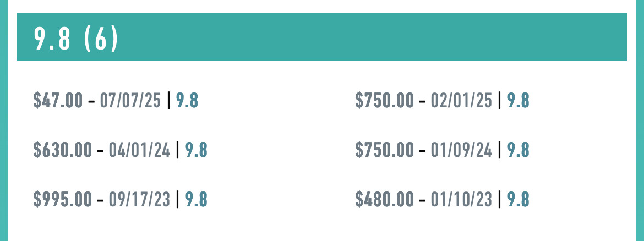Screen dimensions: 644x241
Task: Click the 07/07/25 sale date
Action: pos(130,100)
